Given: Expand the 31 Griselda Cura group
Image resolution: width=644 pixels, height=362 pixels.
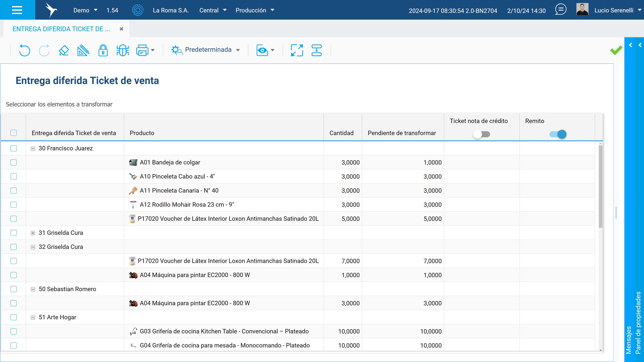Looking at the screenshot, I should (33, 233).
